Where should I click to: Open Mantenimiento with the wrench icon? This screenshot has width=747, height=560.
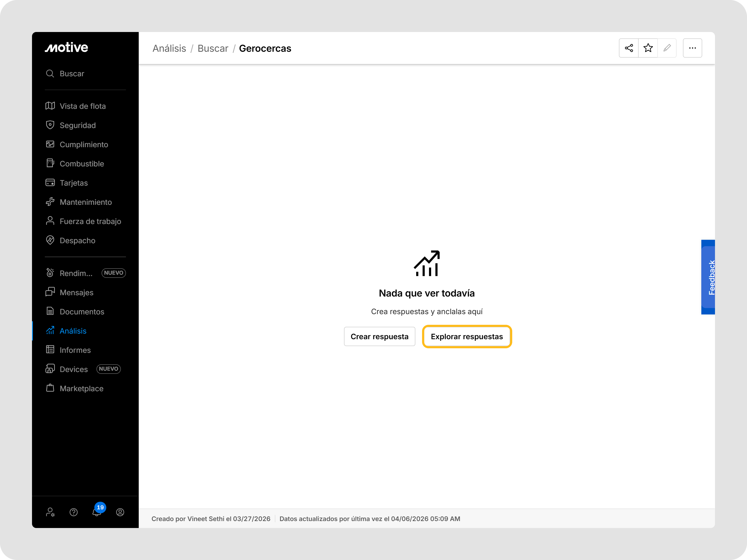pyautogui.click(x=86, y=202)
